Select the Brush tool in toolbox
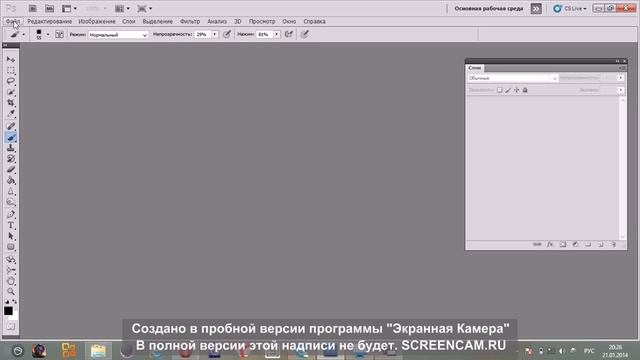Image resolution: width=640 pixels, height=360 pixels. click(11, 138)
